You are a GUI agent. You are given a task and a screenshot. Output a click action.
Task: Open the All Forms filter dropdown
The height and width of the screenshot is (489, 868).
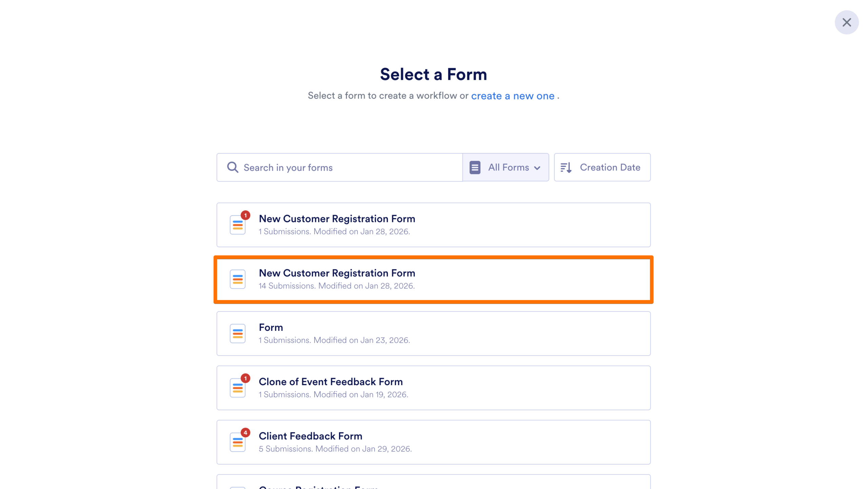tap(506, 167)
